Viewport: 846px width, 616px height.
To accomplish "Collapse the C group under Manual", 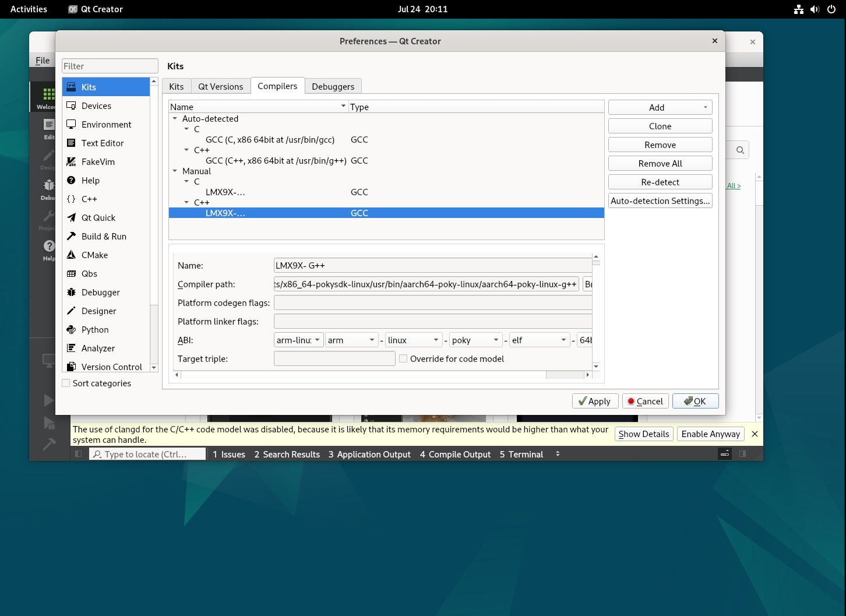I will point(186,181).
